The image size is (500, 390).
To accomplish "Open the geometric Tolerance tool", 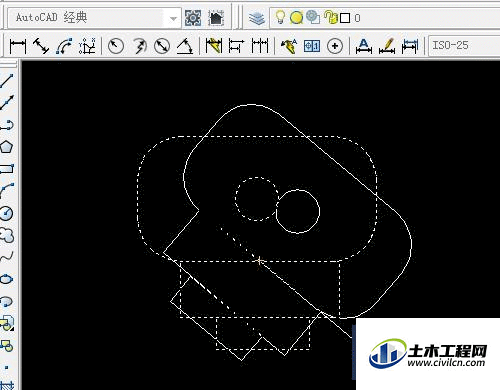I will pyautogui.click(x=312, y=46).
